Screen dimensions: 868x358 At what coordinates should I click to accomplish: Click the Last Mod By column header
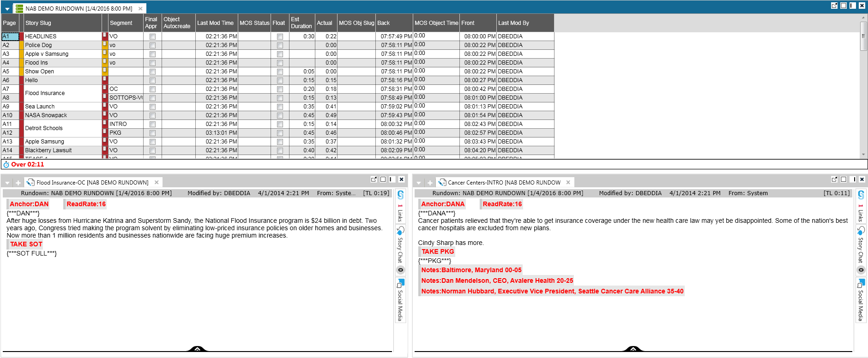[x=525, y=23]
